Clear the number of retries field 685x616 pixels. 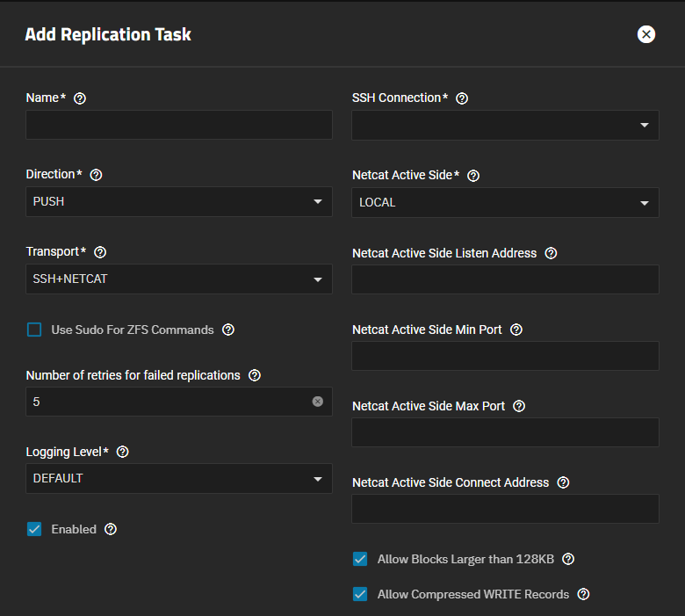pos(318,402)
